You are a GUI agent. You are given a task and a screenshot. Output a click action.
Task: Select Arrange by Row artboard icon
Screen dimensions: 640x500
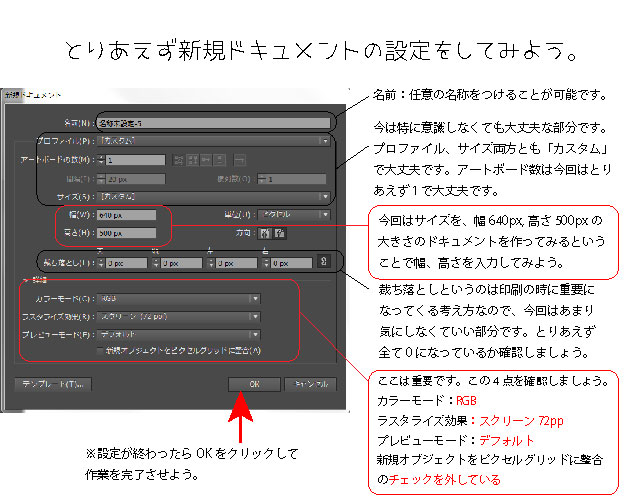pyautogui.click(x=206, y=160)
